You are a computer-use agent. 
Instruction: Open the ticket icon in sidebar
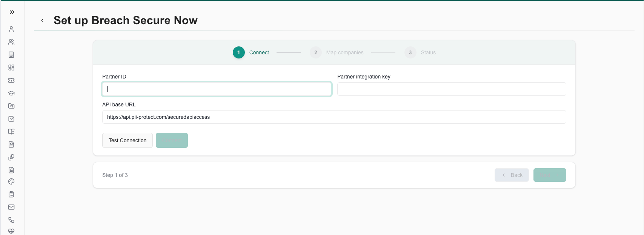tap(11, 80)
